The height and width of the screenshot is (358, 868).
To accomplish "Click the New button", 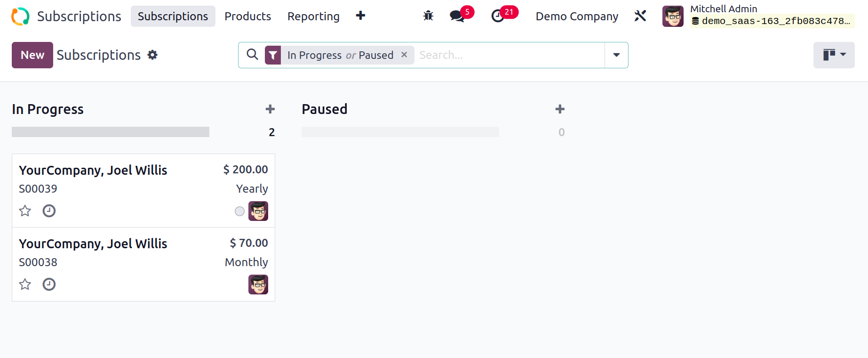I will coord(32,55).
